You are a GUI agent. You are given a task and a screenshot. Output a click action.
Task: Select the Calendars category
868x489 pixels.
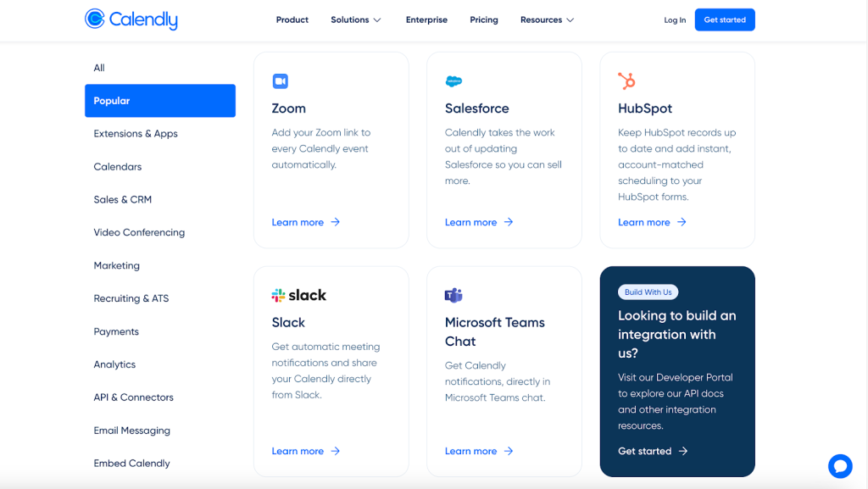[x=117, y=166]
